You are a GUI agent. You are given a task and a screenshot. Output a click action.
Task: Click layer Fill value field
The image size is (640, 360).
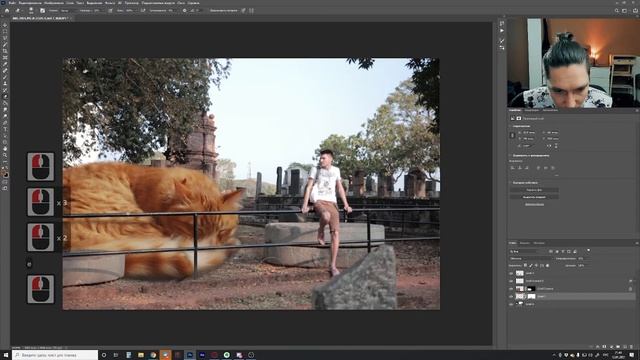pyautogui.click(x=581, y=266)
